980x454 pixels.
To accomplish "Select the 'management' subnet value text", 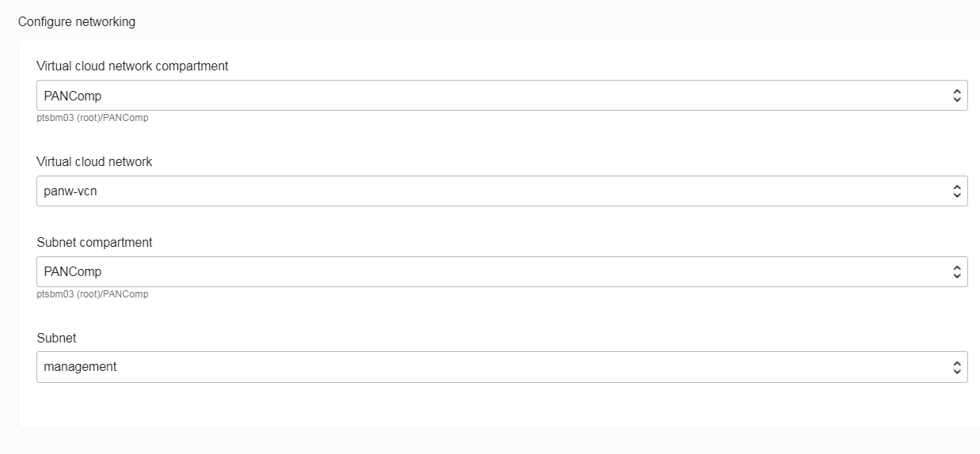I will click(x=80, y=367).
